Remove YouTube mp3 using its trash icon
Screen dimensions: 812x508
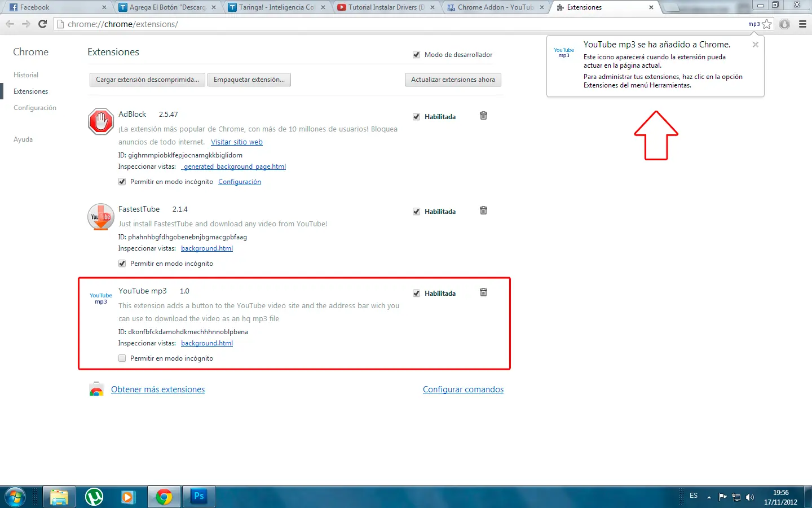(483, 292)
